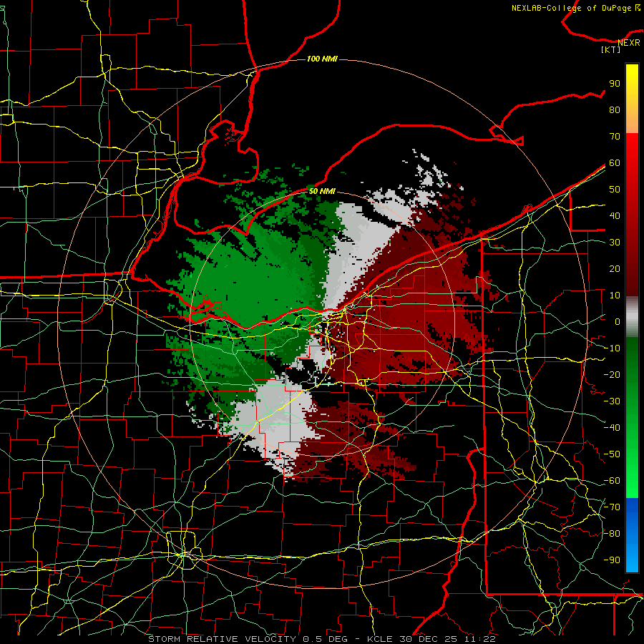The height and width of the screenshot is (644, 644).
Task: Click the NEXR label above the scale
Action: (629, 43)
